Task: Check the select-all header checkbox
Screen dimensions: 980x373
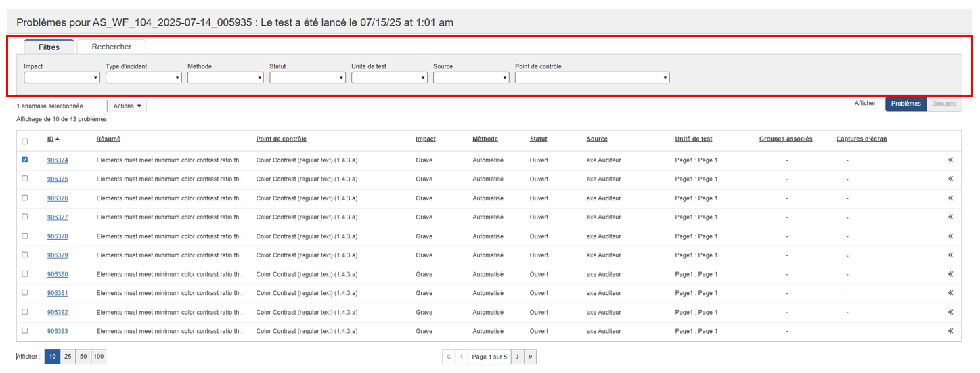Action: click(25, 141)
